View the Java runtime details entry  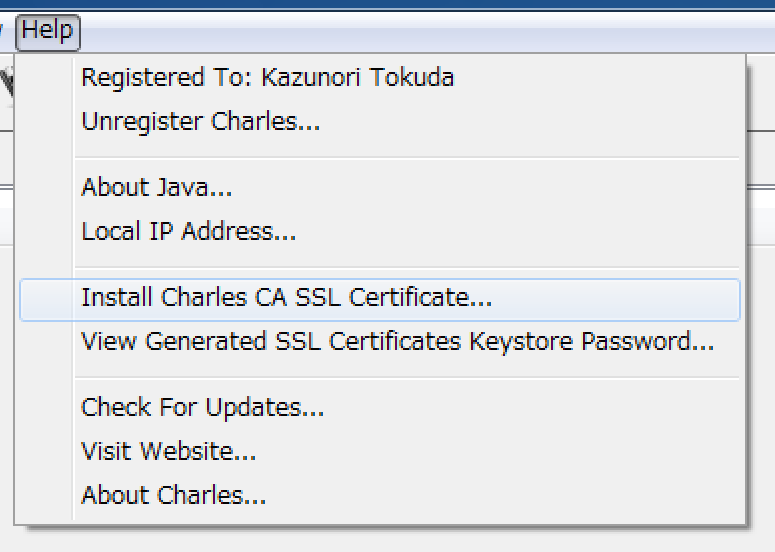[x=380, y=187]
